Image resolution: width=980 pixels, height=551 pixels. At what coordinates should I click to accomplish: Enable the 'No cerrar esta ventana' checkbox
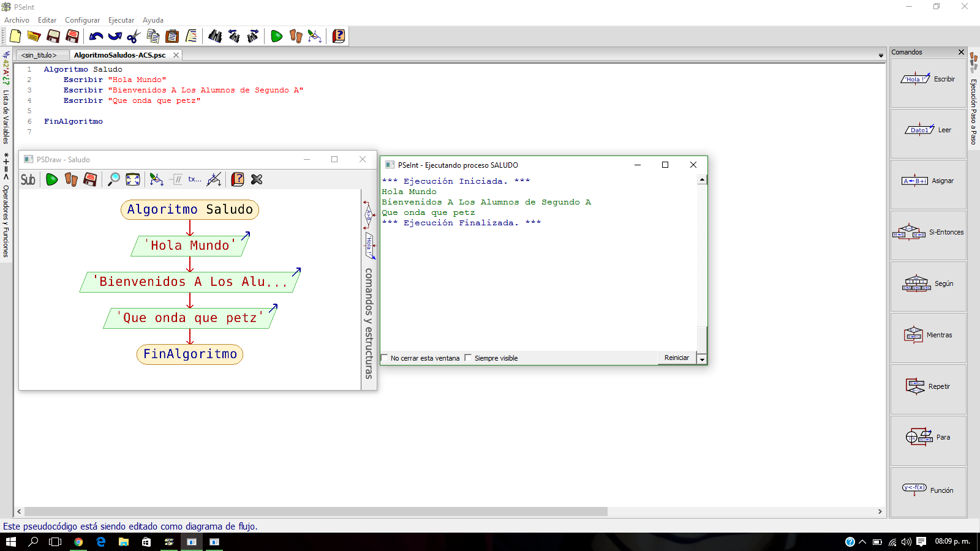384,358
